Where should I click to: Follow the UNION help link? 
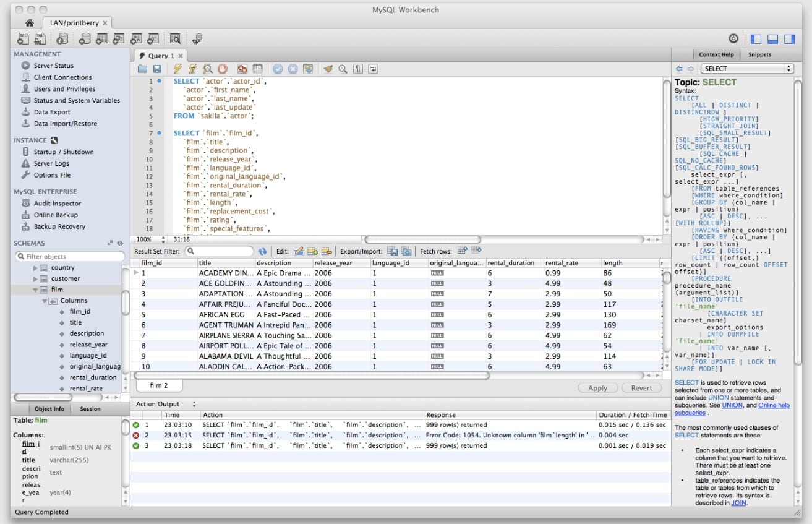732,405
